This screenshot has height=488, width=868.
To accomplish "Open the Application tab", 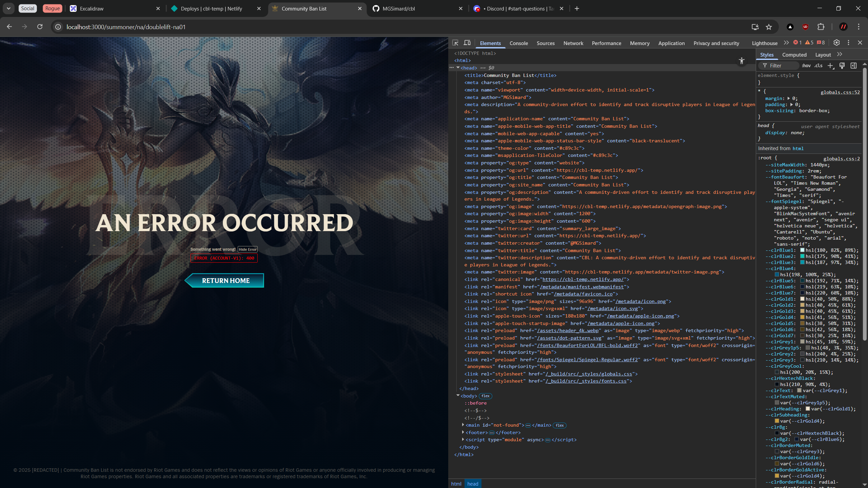I will 671,43.
